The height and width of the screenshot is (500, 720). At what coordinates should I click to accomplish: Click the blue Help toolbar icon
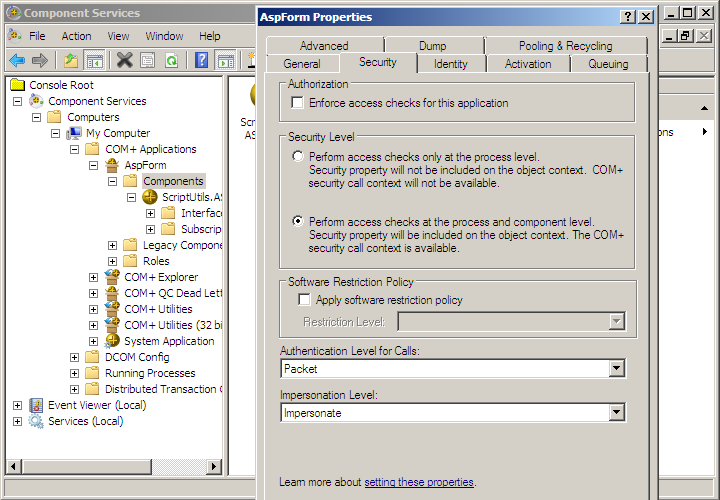pos(202,60)
